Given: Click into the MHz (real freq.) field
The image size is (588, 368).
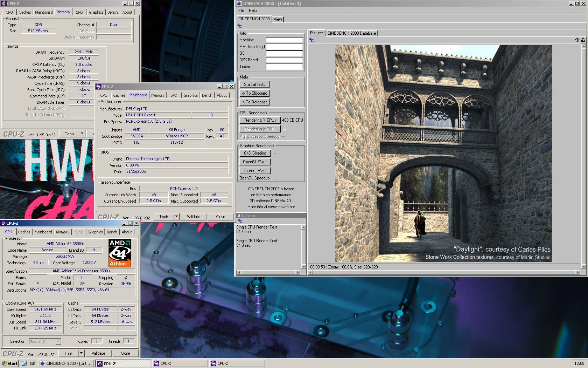Looking at the screenshot, I should click(284, 47).
